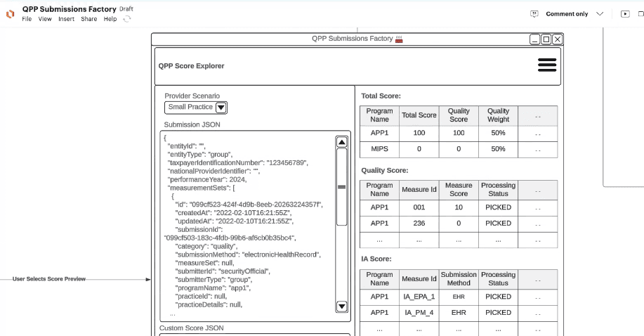
Task: Click the User Selects Score Preview connector label
Action: point(49,279)
